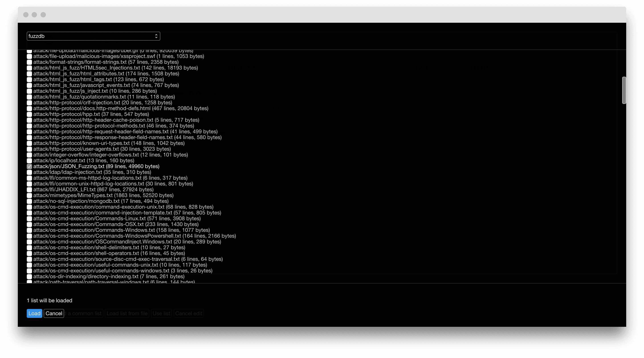Image resolution: width=644 pixels, height=358 pixels.
Task: Check the directory-indexing.txt checkbox
Action: (x=29, y=277)
